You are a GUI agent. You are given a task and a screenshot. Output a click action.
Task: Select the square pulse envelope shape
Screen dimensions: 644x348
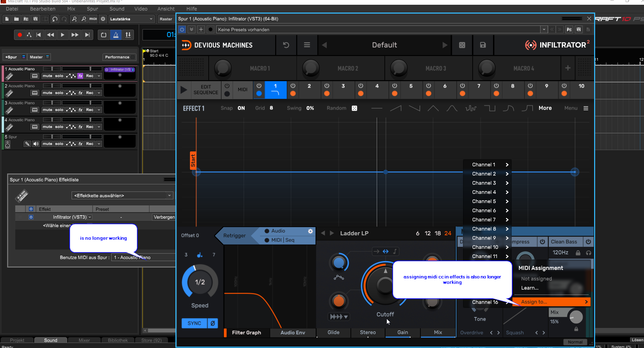[489, 108]
